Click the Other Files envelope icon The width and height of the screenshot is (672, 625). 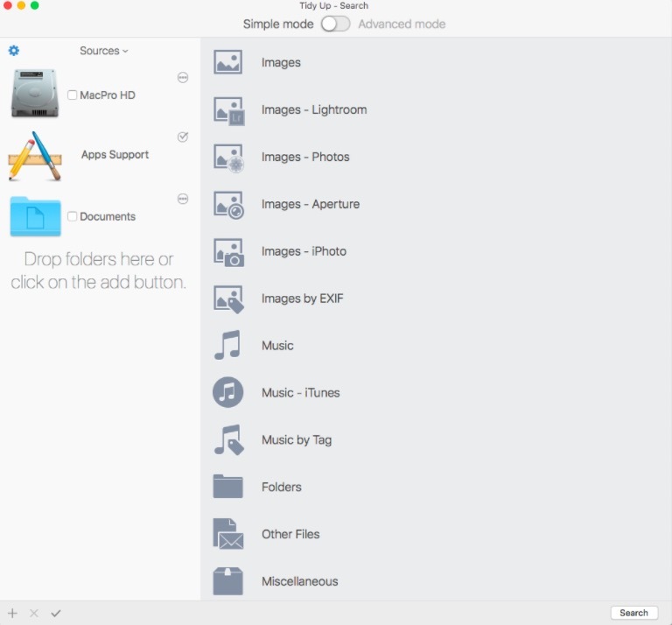click(x=228, y=534)
